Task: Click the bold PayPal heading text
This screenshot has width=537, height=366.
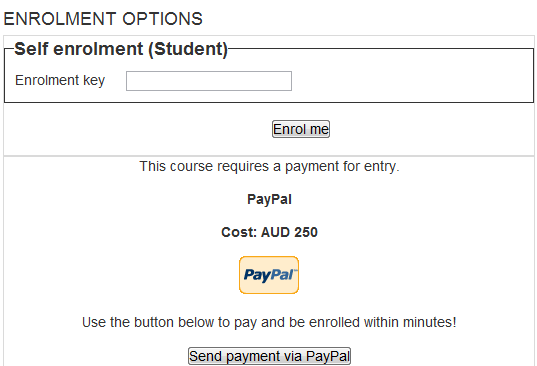Action: 269,199
